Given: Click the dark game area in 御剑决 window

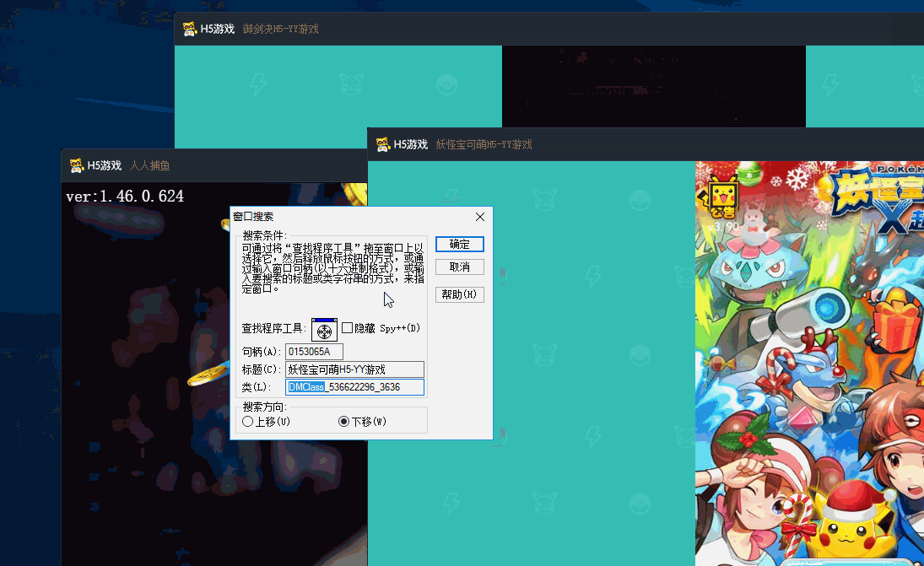Looking at the screenshot, I should click(x=653, y=86).
